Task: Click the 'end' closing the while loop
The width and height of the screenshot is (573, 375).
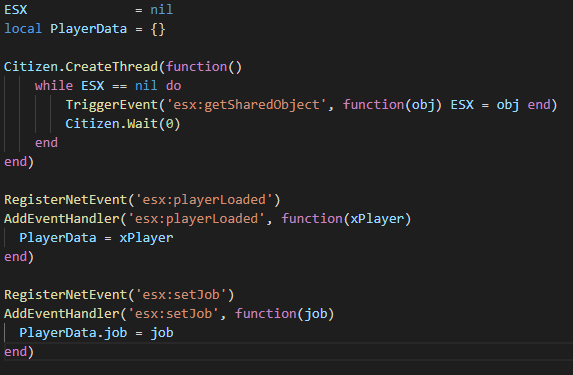Action: pos(46,143)
